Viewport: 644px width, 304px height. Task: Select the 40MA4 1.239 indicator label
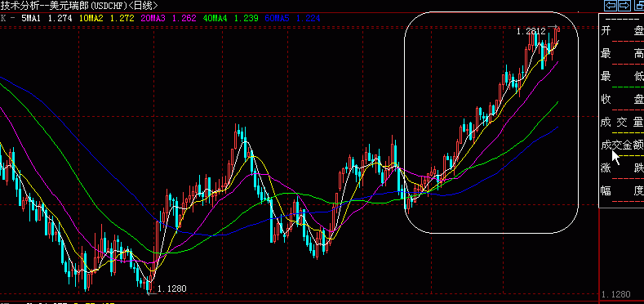tap(231, 18)
